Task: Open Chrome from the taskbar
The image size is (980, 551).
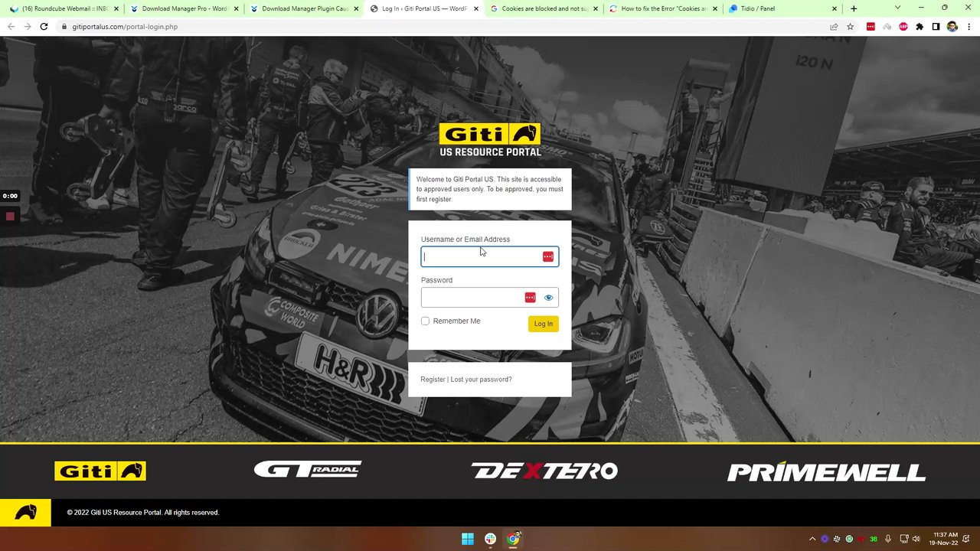Action: 514,539
